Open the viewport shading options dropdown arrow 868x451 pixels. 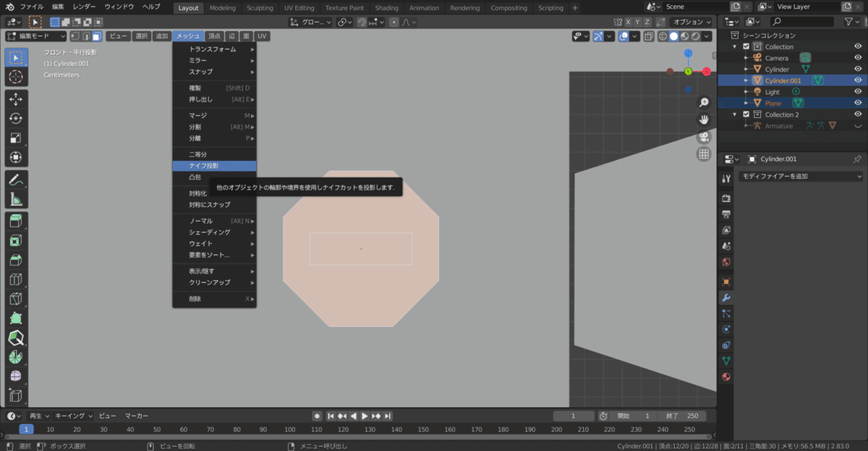(x=708, y=36)
